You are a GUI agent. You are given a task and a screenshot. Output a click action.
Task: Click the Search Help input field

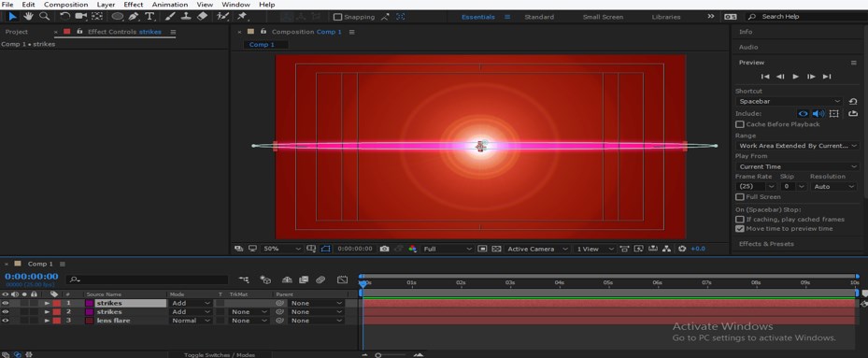[807, 17]
